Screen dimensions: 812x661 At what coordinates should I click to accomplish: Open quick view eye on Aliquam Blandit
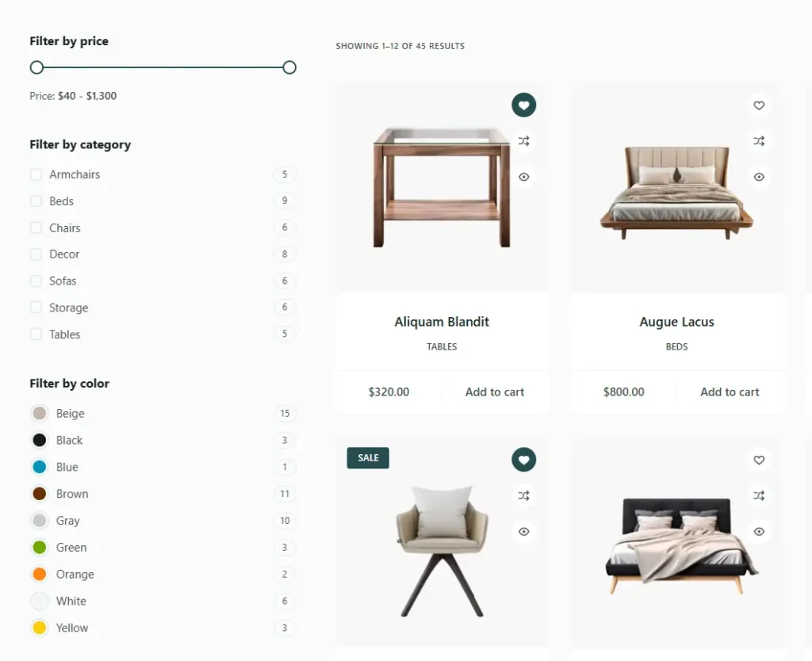(x=523, y=177)
